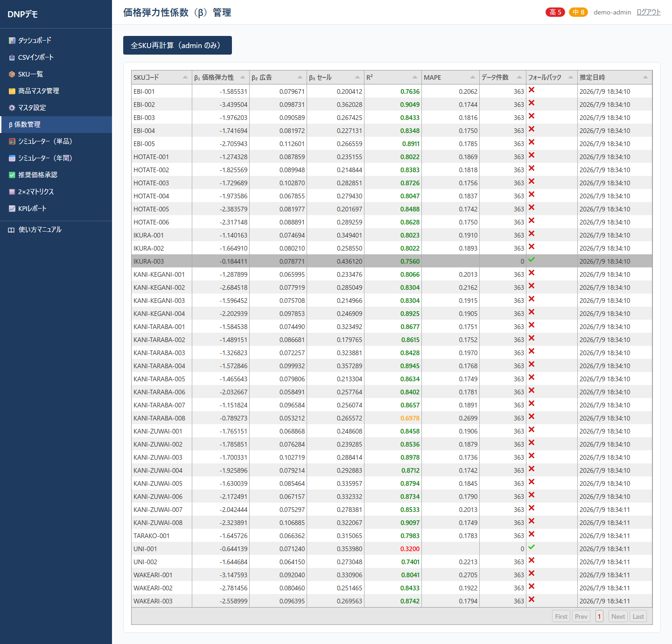Screen dimensions: 672x644
Task: Click the red 高 5 alert badge
Action: click(555, 12)
